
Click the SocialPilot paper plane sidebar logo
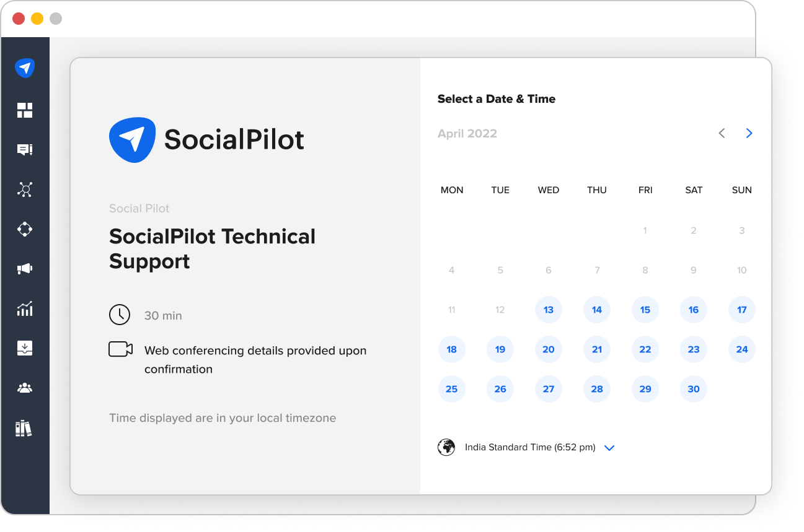tap(25, 68)
